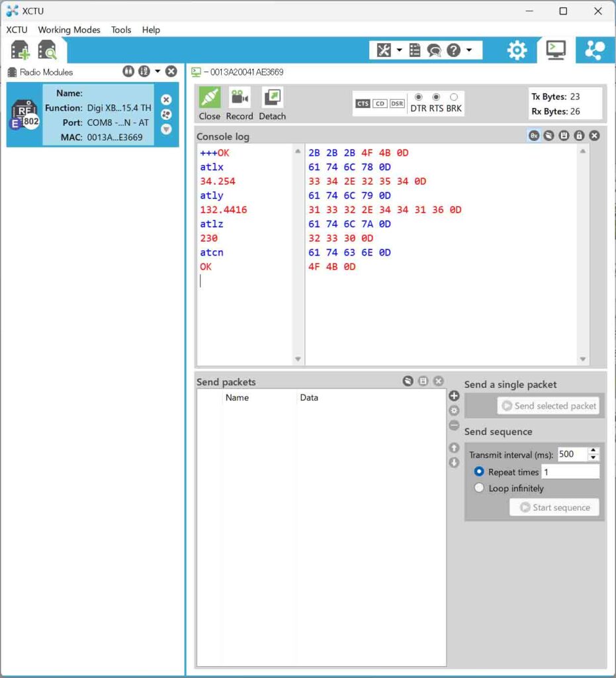Click the DSR line indicator

click(397, 103)
